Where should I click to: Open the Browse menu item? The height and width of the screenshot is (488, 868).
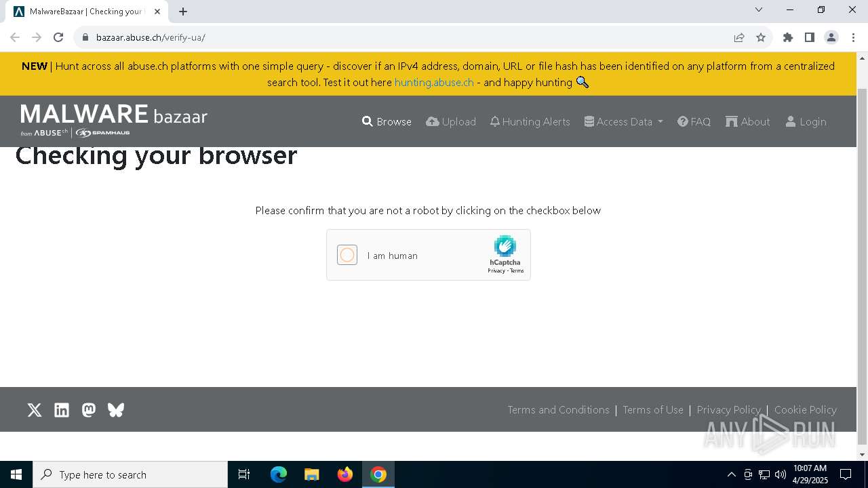pos(387,121)
